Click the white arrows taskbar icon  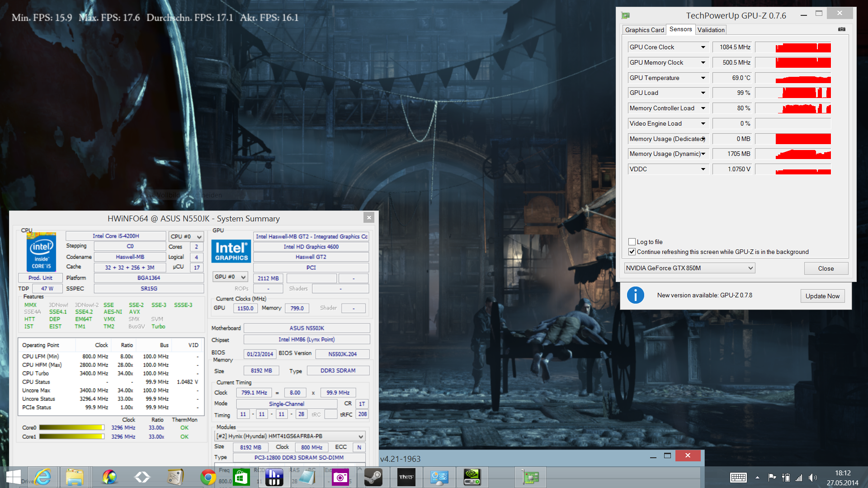pos(142,477)
